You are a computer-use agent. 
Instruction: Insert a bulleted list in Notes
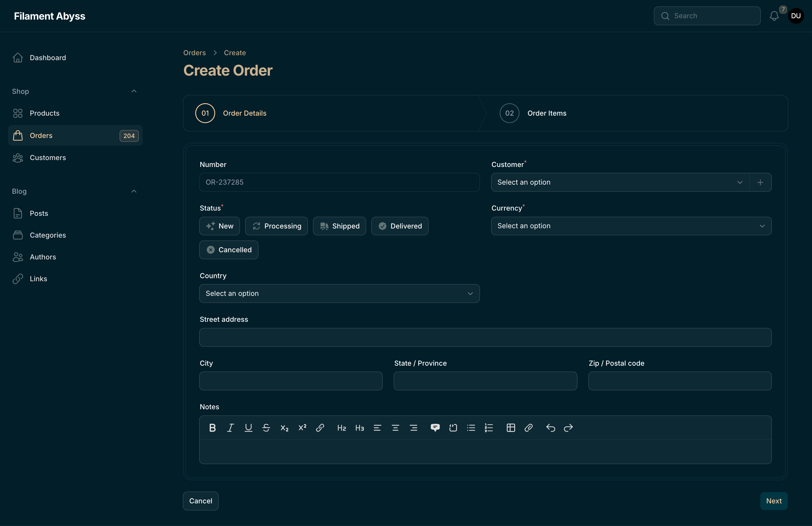click(471, 428)
